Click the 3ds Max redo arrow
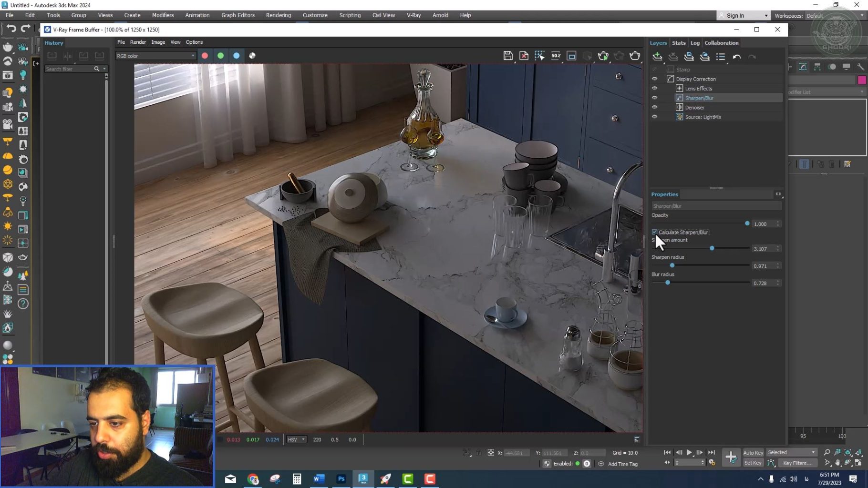Screen dimensions: 868x488 click(25, 29)
